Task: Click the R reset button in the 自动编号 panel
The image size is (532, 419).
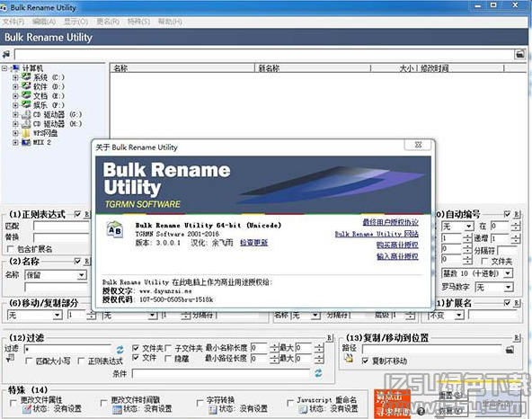Action: [x=517, y=214]
